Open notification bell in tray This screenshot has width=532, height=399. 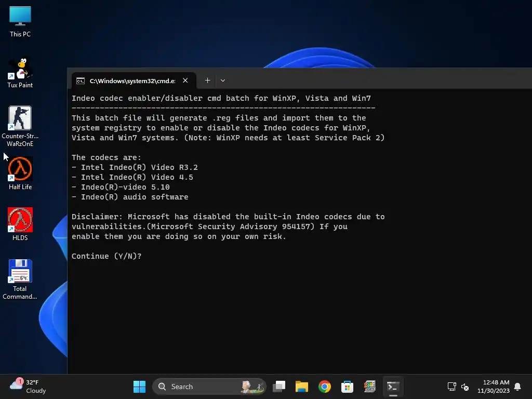pos(518,387)
